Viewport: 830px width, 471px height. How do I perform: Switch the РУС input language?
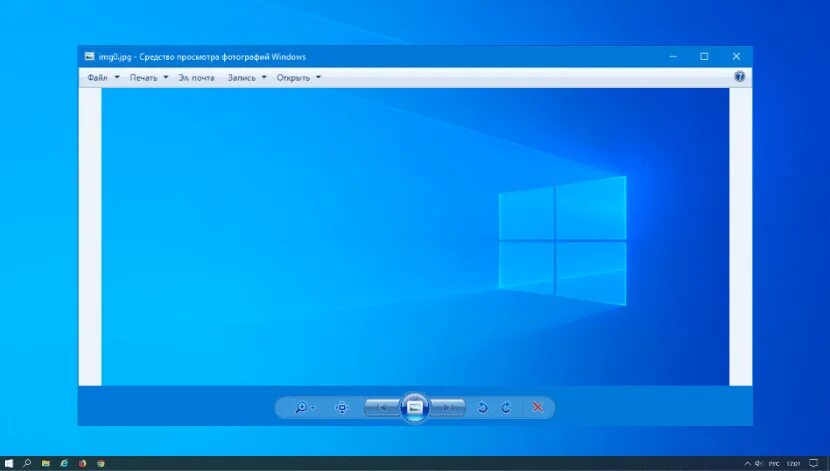pos(774,464)
